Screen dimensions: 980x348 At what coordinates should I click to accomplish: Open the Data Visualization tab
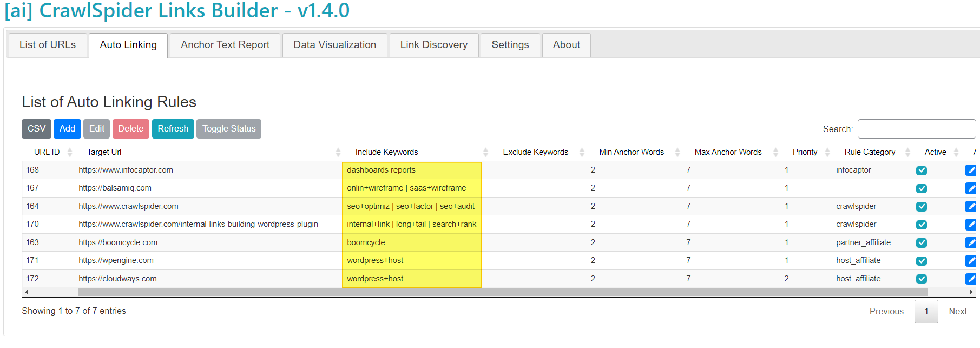tap(335, 45)
